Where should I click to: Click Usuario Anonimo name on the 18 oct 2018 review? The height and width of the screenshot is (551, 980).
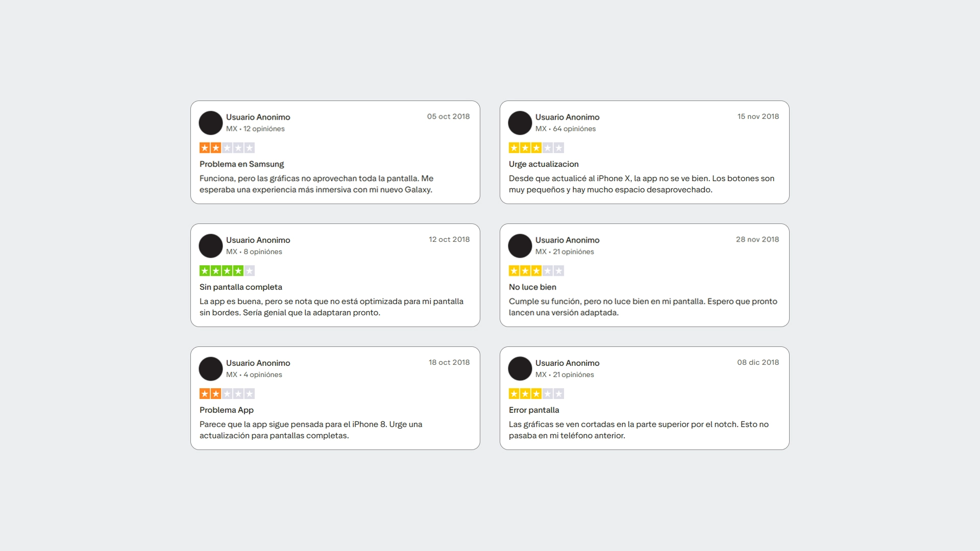point(258,363)
